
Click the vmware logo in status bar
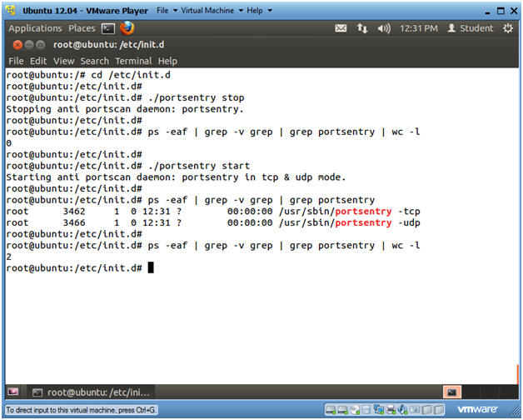click(x=477, y=409)
